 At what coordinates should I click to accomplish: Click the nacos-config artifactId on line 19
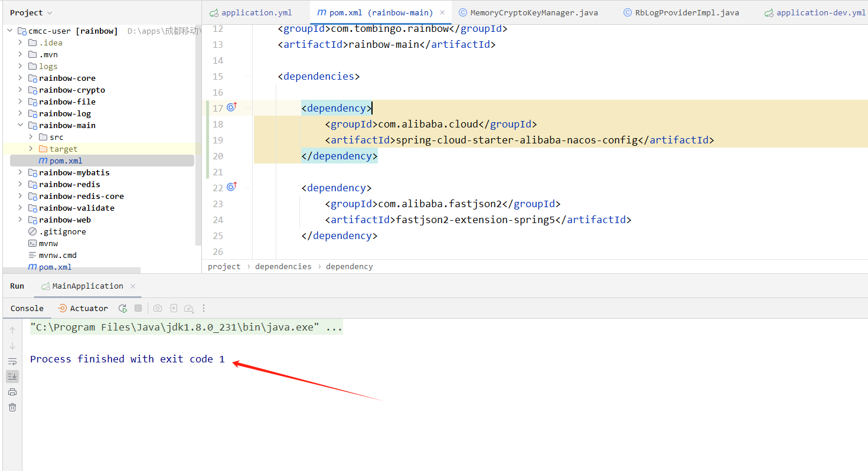pyautogui.click(x=517, y=140)
